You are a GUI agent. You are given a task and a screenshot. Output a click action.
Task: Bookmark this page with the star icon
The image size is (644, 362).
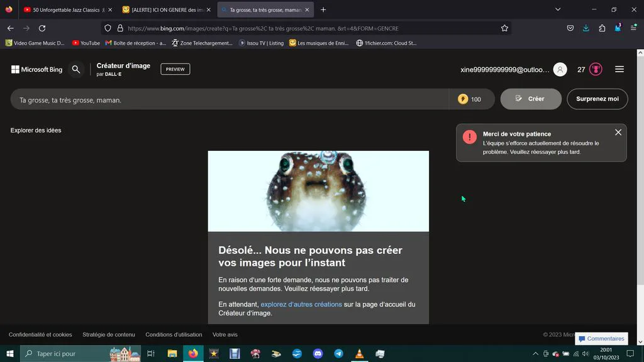pyautogui.click(x=504, y=28)
